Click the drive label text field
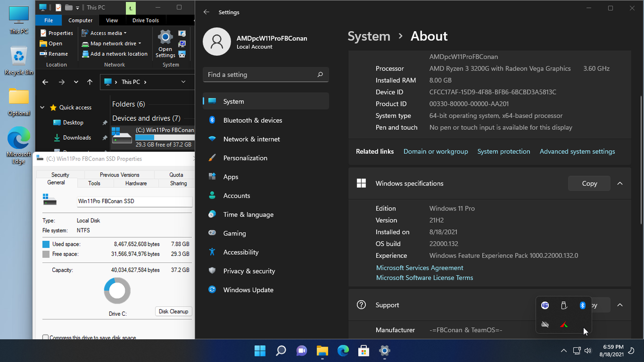The width and height of the screenshot is (644, 362). pos(134,202)
